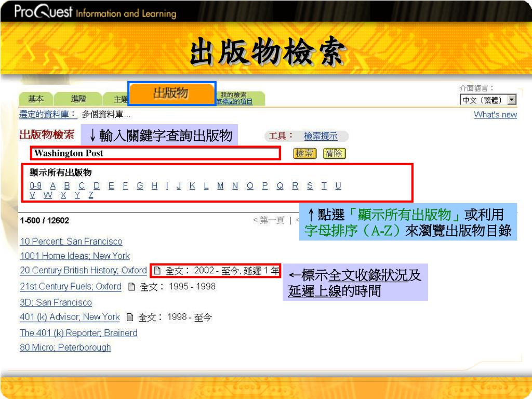Open 10 Percent; San Francisco publication
The width and height of the screenshot is (532, 399).
coord(71,241)
